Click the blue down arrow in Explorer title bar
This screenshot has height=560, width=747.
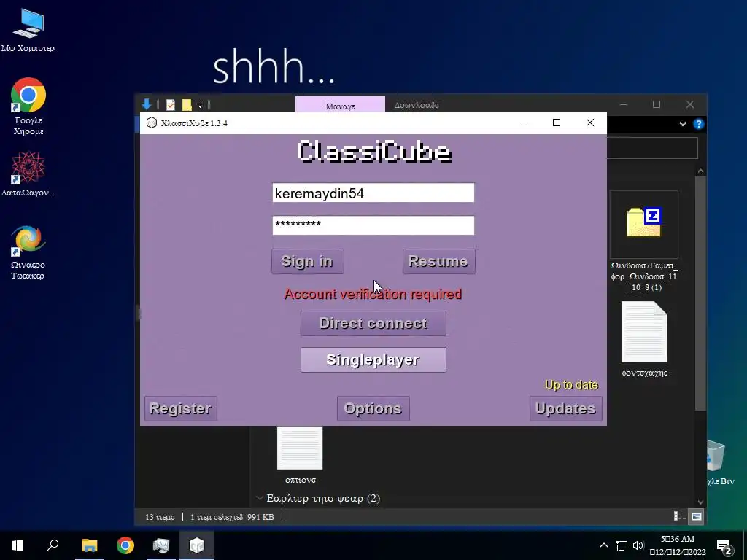(147, 104)
